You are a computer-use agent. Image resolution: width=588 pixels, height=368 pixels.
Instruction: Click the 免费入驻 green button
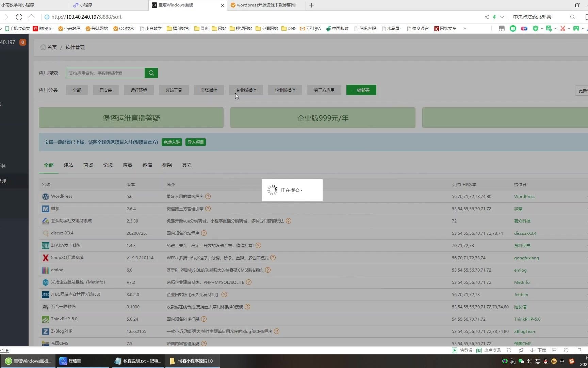(x=172, y=142)
